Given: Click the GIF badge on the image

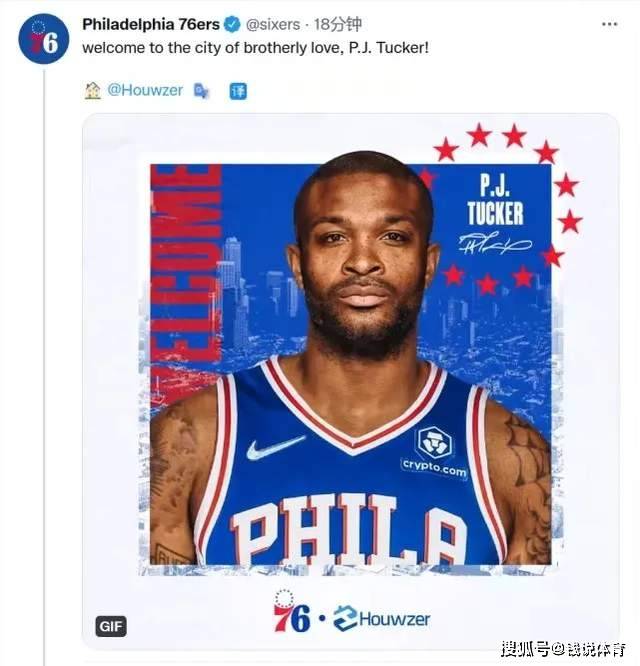Looking at the screenshot, I should point(111,626).
